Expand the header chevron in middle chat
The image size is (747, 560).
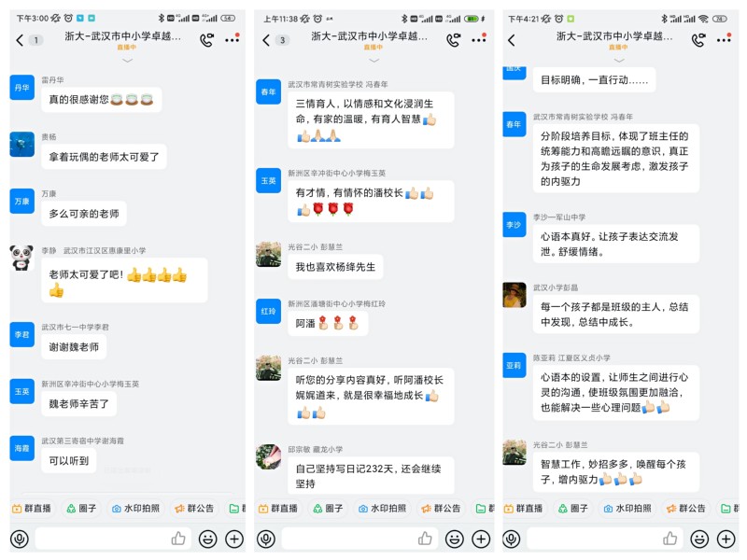click(374, 61)
